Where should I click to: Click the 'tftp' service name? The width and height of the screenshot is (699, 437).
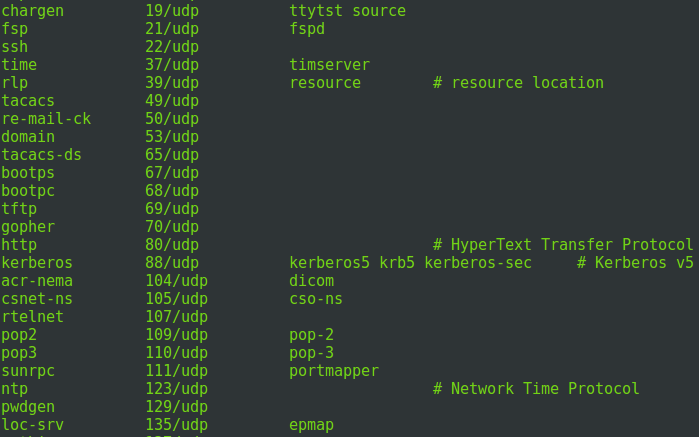[x=19, y=209]
